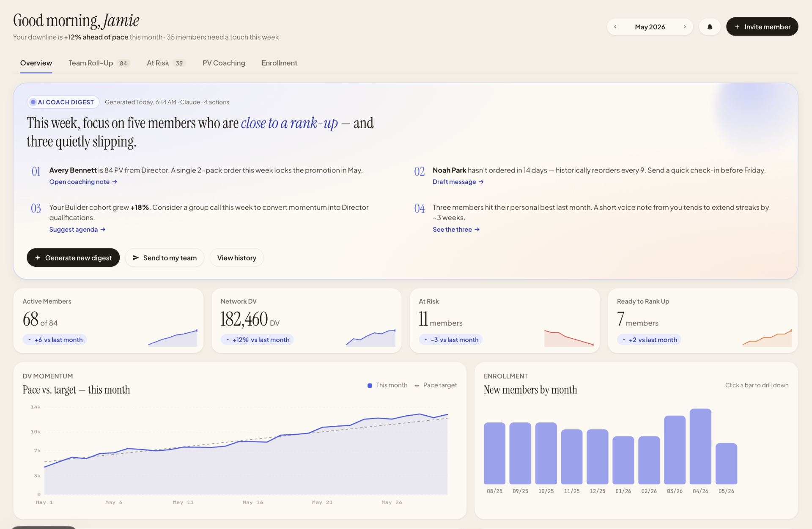The width and height of the screenshot is (812, 529).
Task: Open the At Risk tab
Action: (166, 63)
